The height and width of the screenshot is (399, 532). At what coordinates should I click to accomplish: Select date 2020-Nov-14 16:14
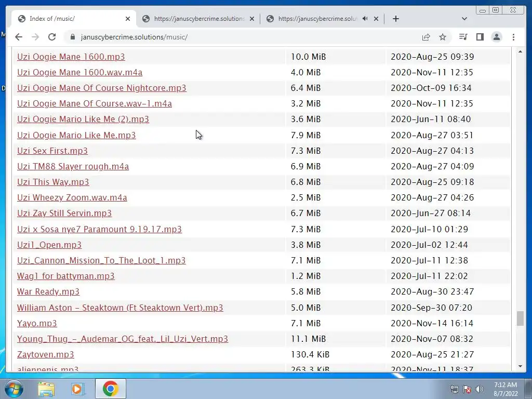[432, 323]
